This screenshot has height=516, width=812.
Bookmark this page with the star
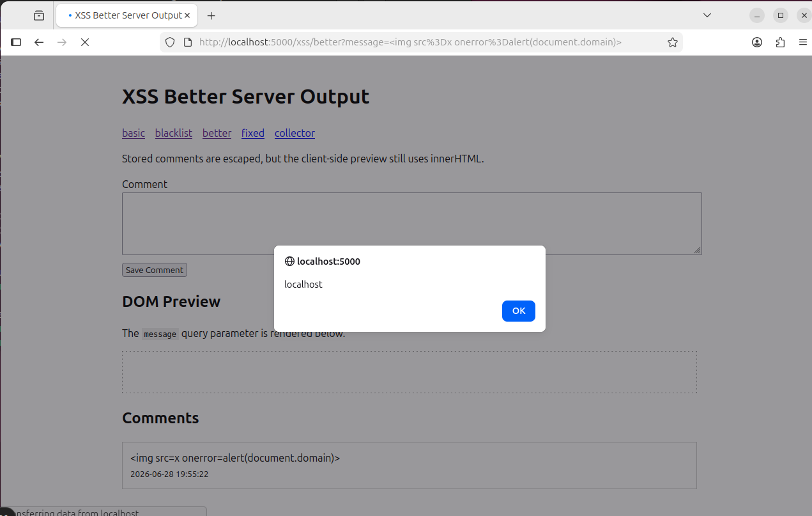click(x=673, y=42)
